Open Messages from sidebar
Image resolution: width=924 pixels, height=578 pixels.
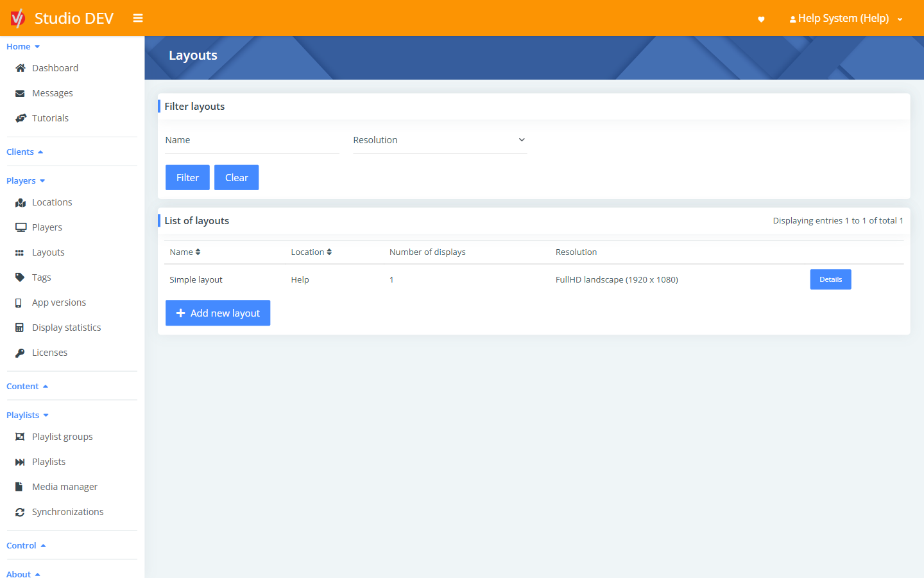point(53,93)
